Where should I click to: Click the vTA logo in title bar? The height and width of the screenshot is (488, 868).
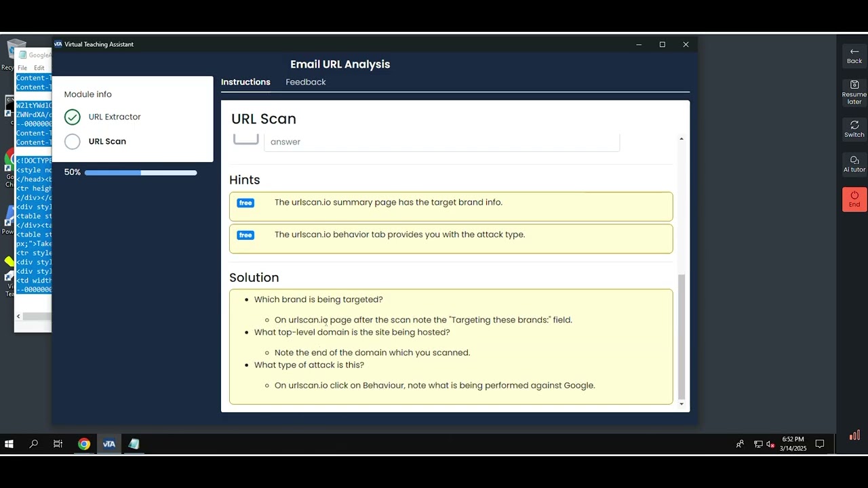tap(58, 44)
